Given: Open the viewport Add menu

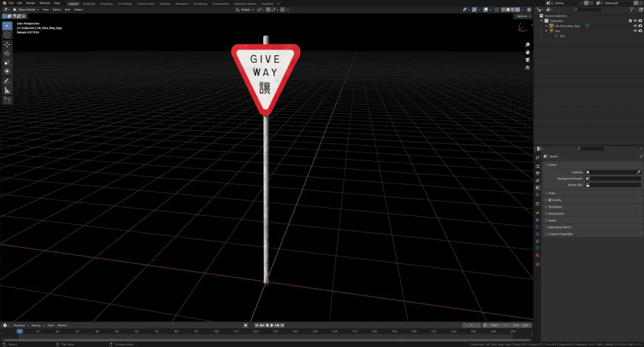Looking at the screenshot, I should point(68,10).
